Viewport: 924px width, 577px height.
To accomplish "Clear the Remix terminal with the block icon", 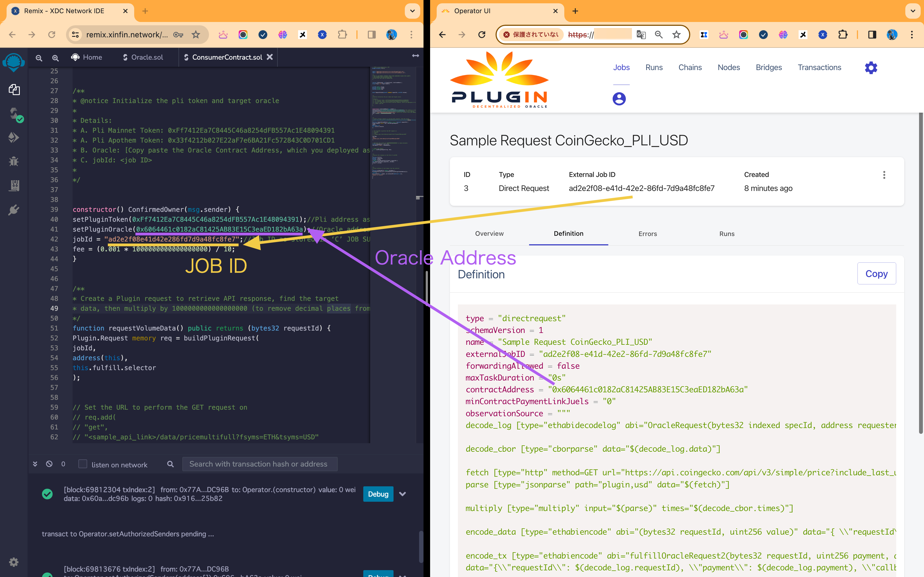I will 49,464.
